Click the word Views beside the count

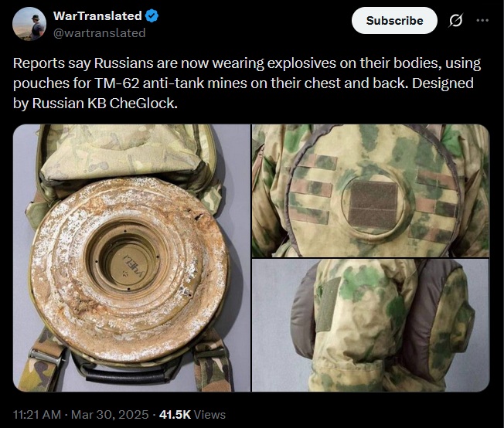point(210,415)
